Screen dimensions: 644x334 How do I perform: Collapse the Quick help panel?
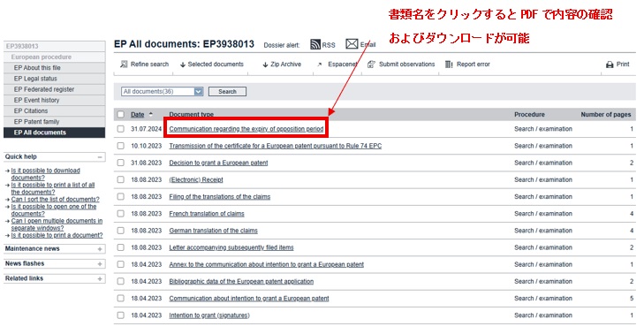point(100,157)
